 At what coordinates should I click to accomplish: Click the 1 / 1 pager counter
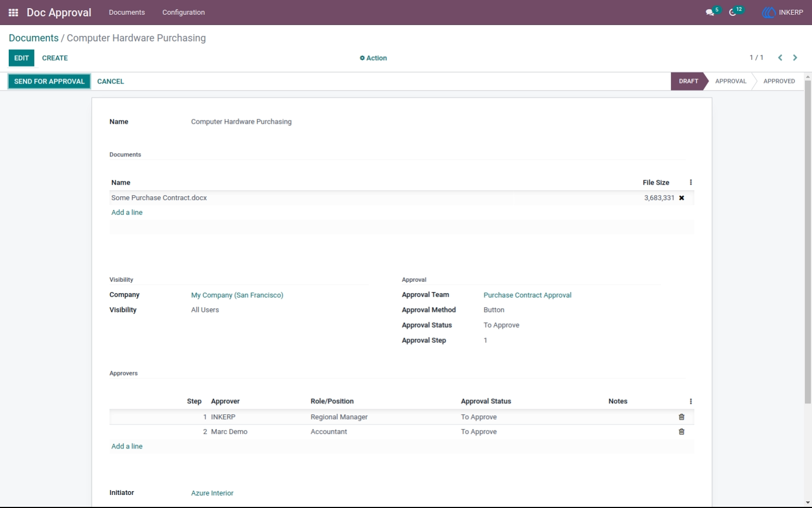[756, 58]
